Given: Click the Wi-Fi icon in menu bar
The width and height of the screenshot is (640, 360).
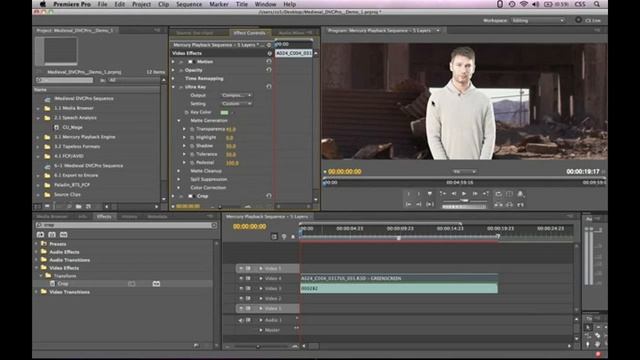Looking at the screenshot, I should [524, 4].
